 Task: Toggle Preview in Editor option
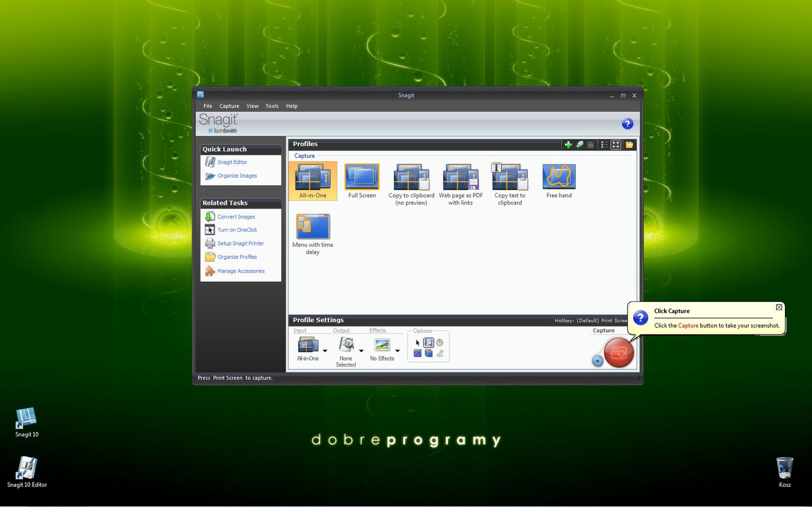click(x=429, y=343)
